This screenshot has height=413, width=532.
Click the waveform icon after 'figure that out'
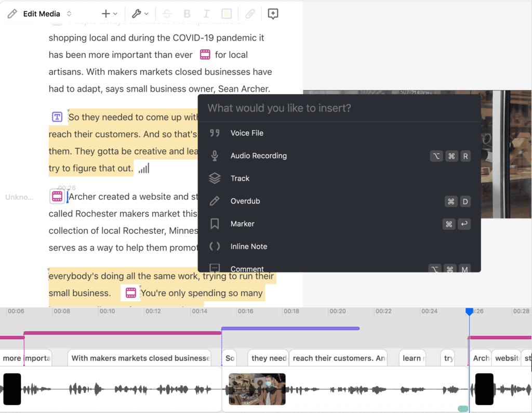143,167
